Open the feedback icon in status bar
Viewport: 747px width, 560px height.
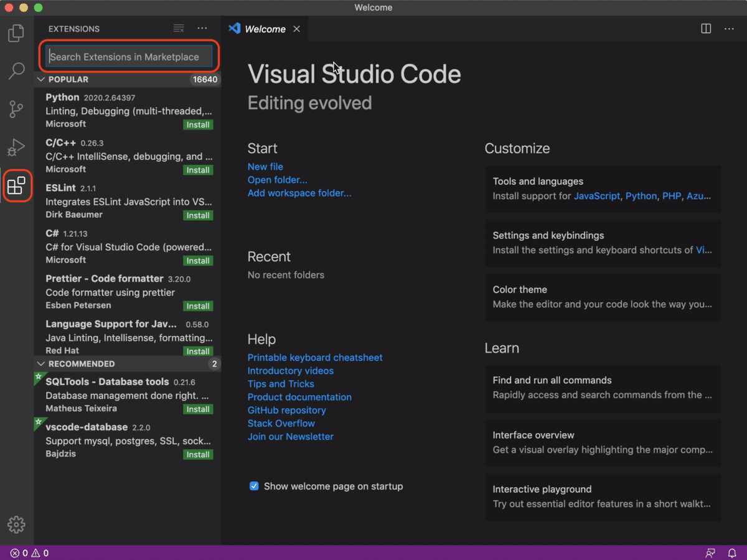pyautogui.click(x=710, y=553)
